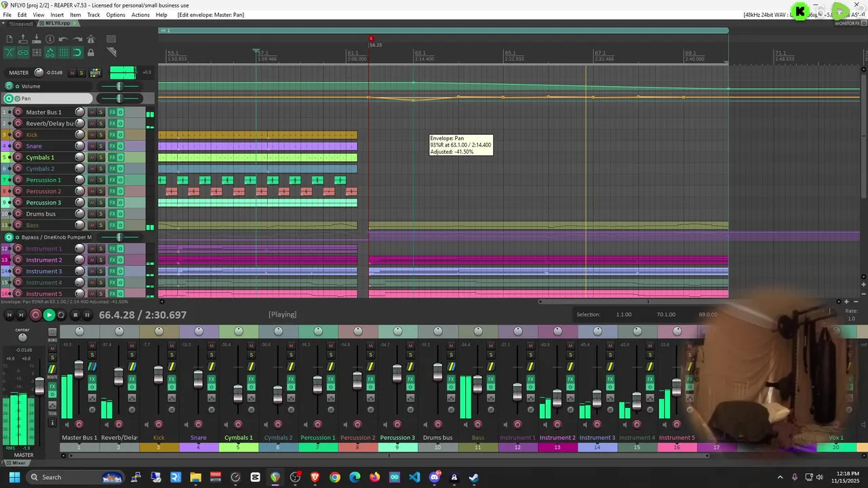Mute Kick channel in mixer
The height and width of the screenshot is (488, 868).
click(x=172, y=346)
